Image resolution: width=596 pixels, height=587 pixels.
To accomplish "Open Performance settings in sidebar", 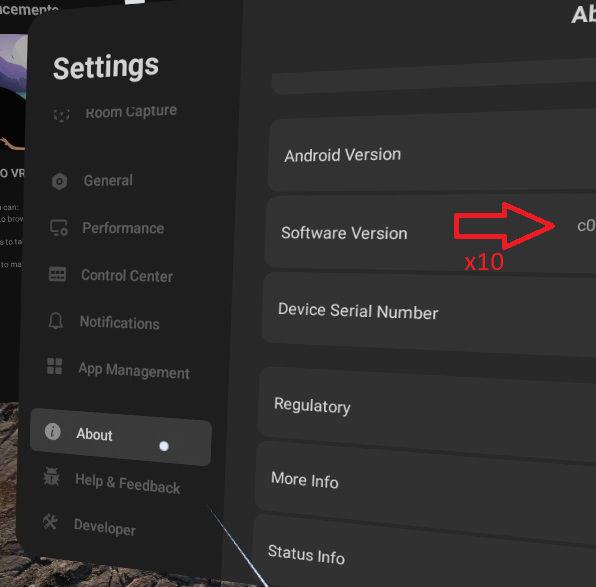I will (123, 228).
